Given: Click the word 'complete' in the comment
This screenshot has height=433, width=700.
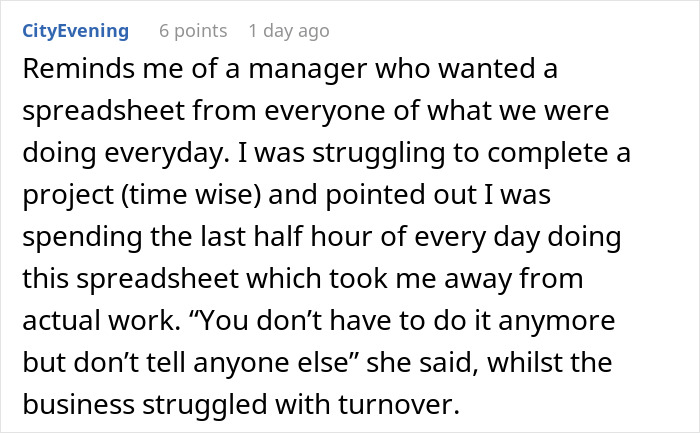Looking at the screenshot, I should pos(547,153).
